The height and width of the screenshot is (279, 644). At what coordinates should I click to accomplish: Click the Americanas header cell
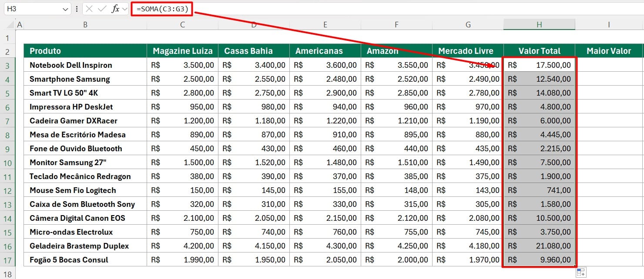pyautogui.click(x=325, y=51)
